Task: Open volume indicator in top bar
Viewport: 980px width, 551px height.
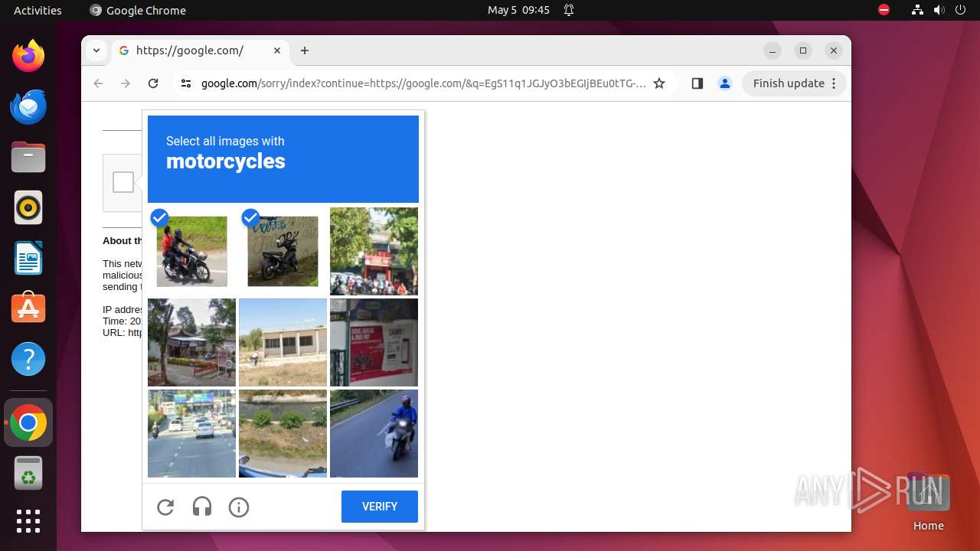Action: pos(939,10)
